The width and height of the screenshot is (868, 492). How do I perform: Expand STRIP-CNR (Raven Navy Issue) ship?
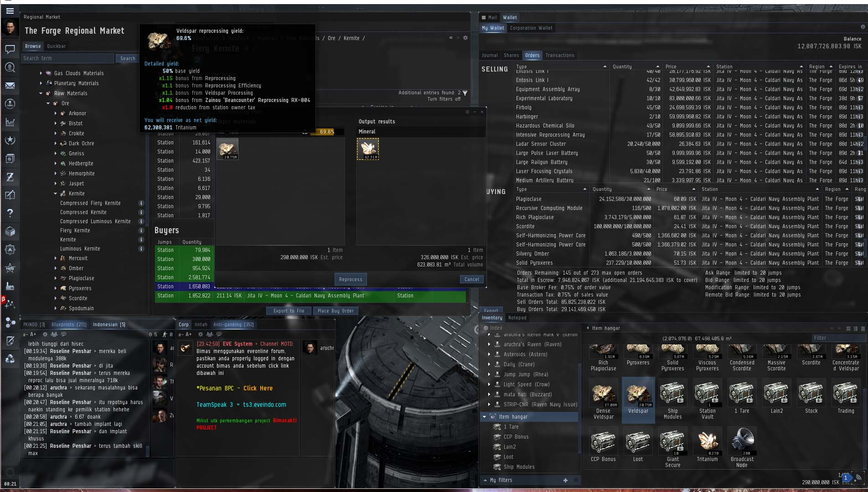click(x=489, y=405)
